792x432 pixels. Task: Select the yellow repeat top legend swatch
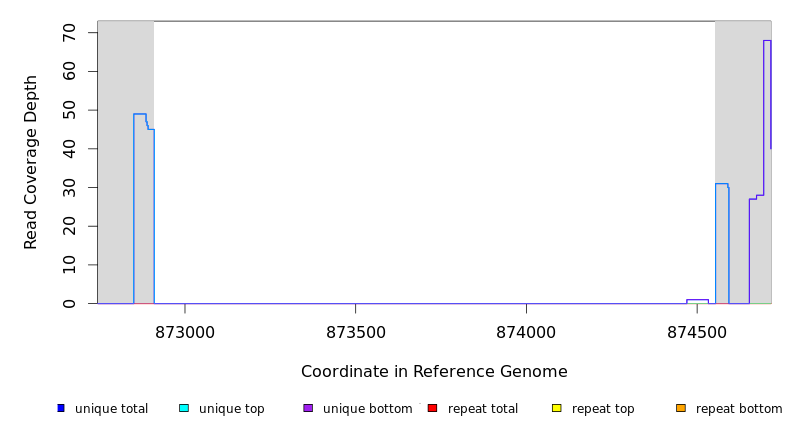coord(556,408)
